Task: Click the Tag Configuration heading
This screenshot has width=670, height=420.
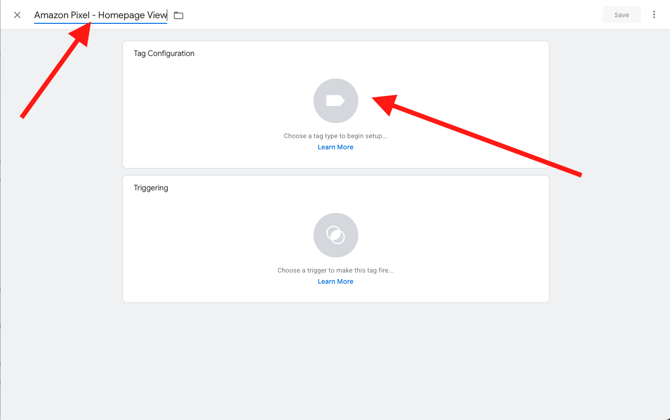Action: coord(164,54)
